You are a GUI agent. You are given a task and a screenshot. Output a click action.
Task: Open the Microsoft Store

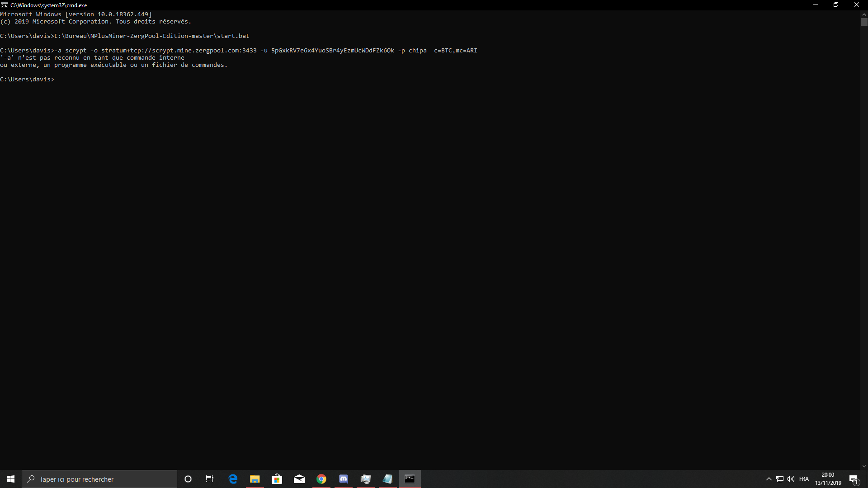point(277,479)
